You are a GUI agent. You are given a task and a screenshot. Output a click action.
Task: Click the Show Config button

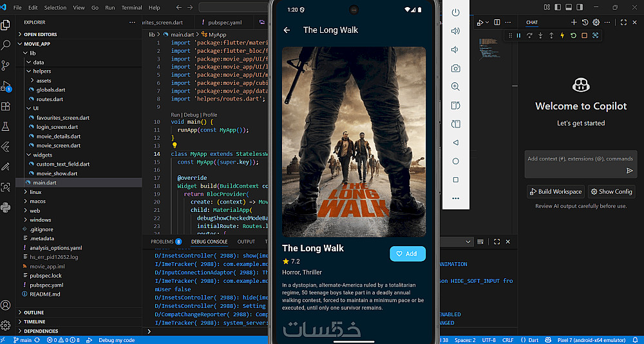tap(612, 191)
